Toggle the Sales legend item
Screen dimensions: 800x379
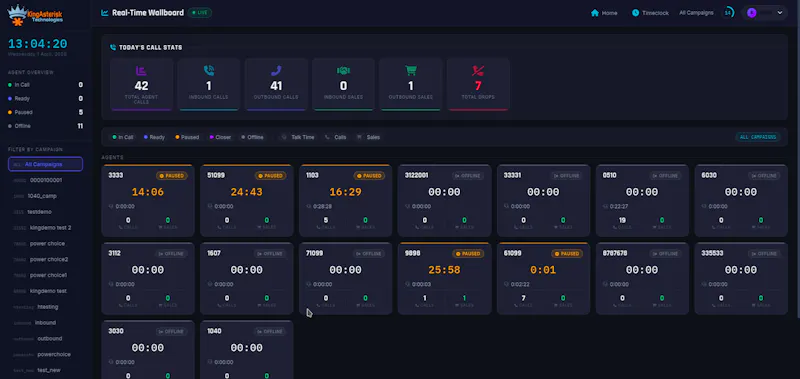click(x=368, y=137)
